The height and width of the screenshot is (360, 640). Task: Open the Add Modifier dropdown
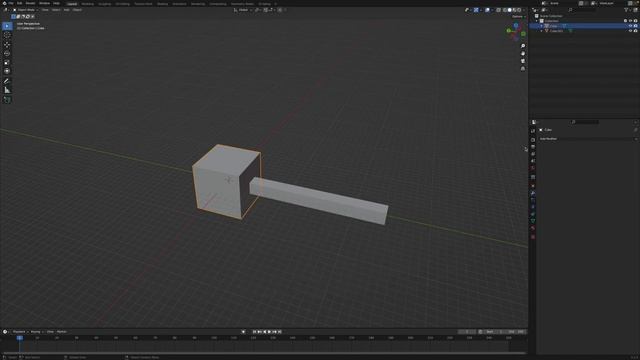[x=587, y=139]
